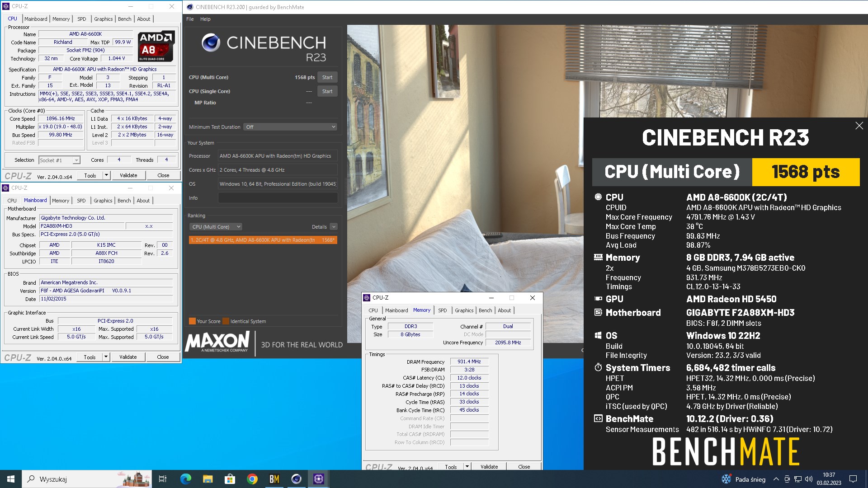Image resolution: width=868 pixels, height=488 pixels.
Task: Open Graphics tab in top CPU-Z window
Action: 104,19
